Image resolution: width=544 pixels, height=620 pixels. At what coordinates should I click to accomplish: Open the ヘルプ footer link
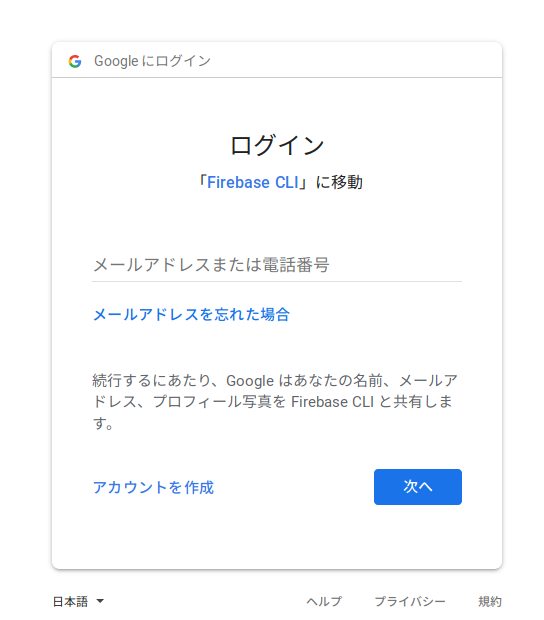coord(324,601)
